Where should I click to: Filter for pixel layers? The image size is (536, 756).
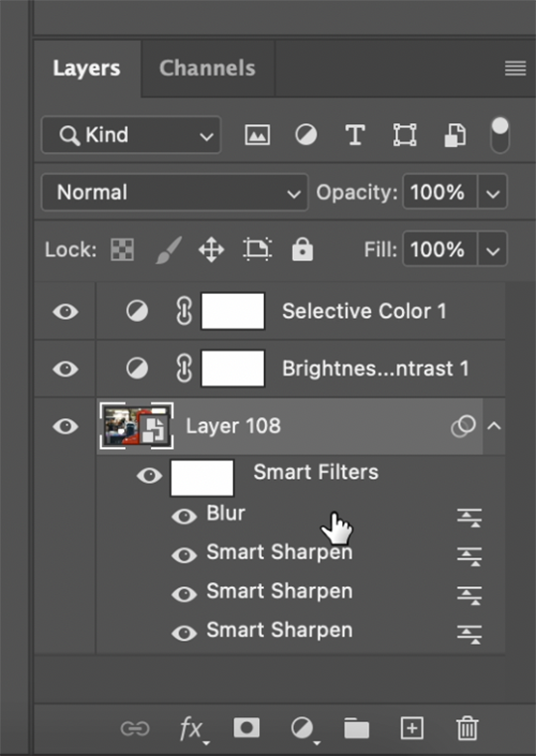(258, 135)
